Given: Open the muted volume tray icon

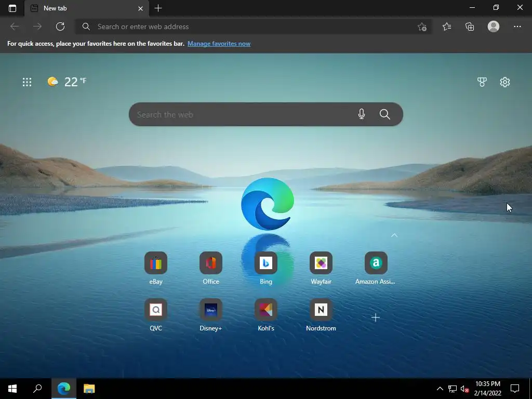Looking at the screenshot, I should pyautogui.click(x=464, y=389).
